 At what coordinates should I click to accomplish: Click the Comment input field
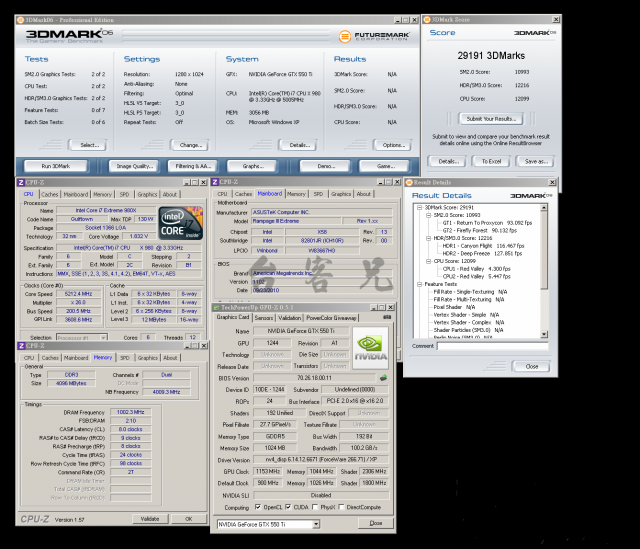[x=492, y=346]
